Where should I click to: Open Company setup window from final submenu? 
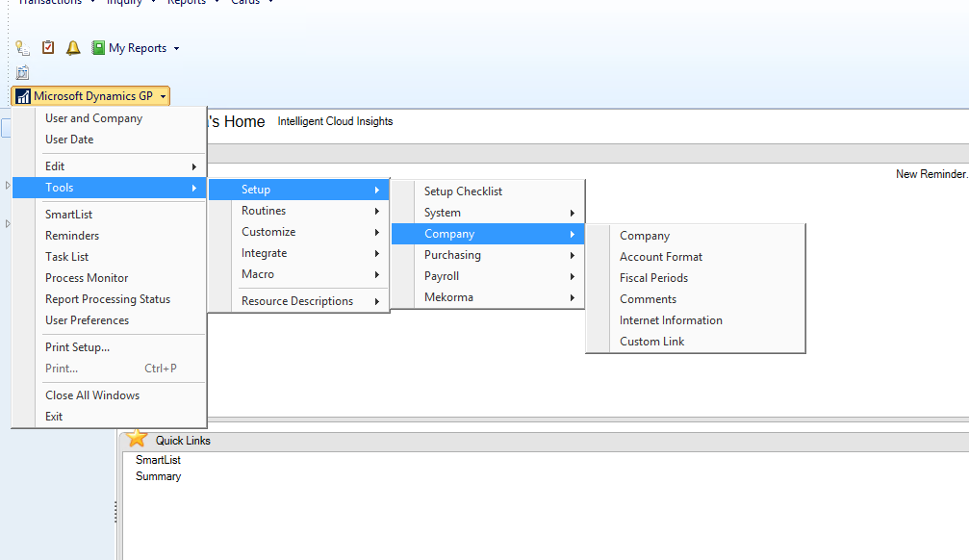coord(695,236)
